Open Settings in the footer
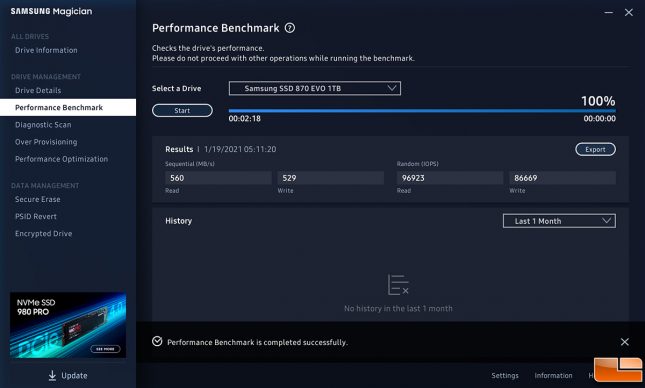The height and width of the screenshot is (388, 645). pyautogui.click(x=505, y=376)
